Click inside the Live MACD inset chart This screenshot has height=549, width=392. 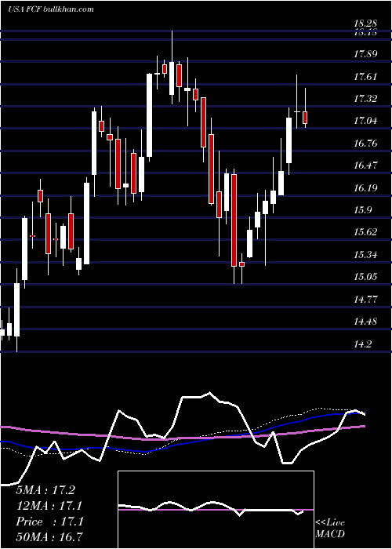[216, 510]
